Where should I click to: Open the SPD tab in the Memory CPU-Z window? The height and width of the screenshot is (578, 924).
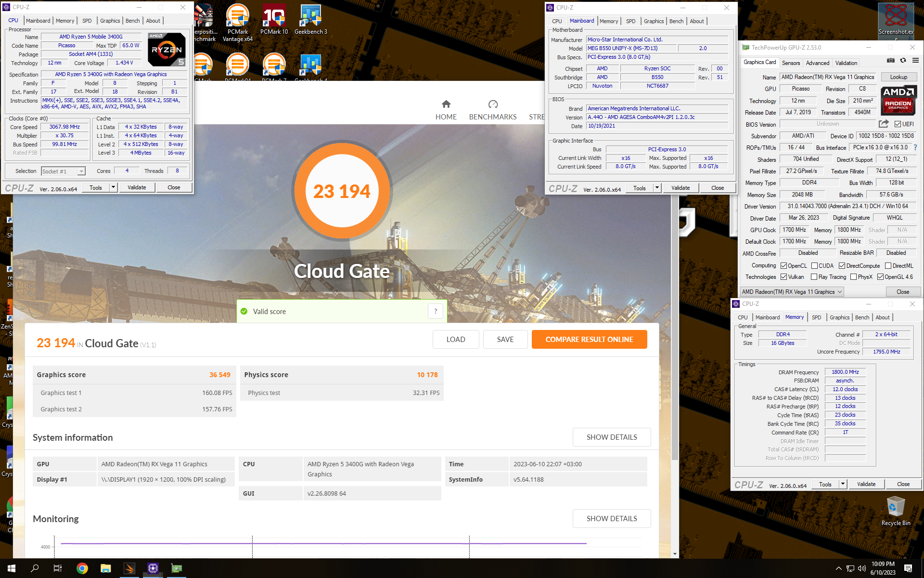(817, 317)
